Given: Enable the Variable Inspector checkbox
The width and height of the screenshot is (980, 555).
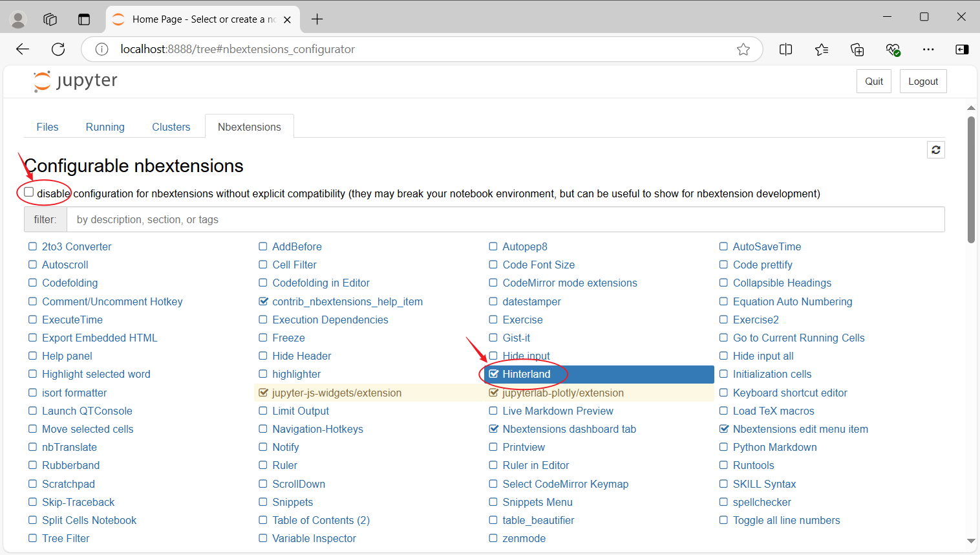Looking at the screenshot, I should [x=263, y=538].
